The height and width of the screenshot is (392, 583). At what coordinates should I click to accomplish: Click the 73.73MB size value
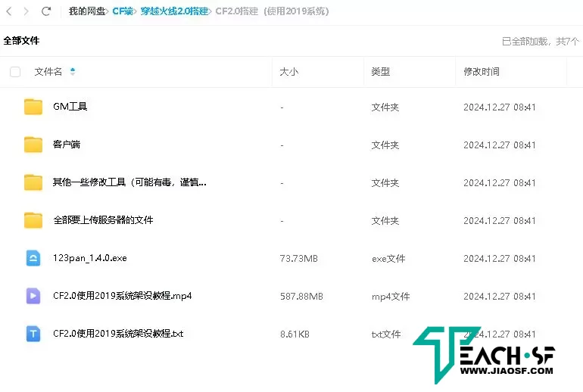(299, 259)
